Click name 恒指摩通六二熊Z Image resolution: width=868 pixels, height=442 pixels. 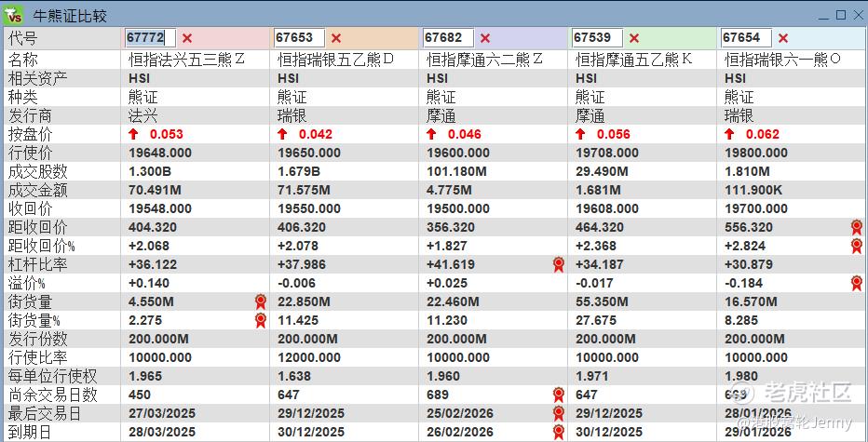click(x=484, y=60)
